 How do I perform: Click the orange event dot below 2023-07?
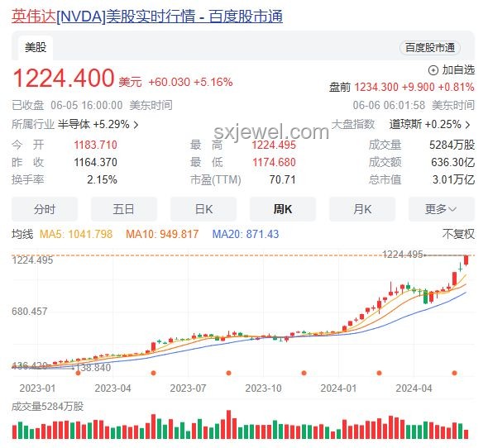click(229, 373)
